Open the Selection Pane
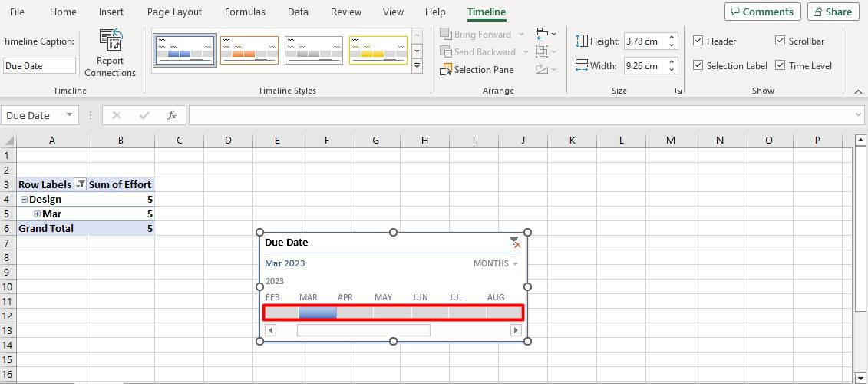Viewport: 868px width, 384px height. pyautogui.click(x=477, y=70)
